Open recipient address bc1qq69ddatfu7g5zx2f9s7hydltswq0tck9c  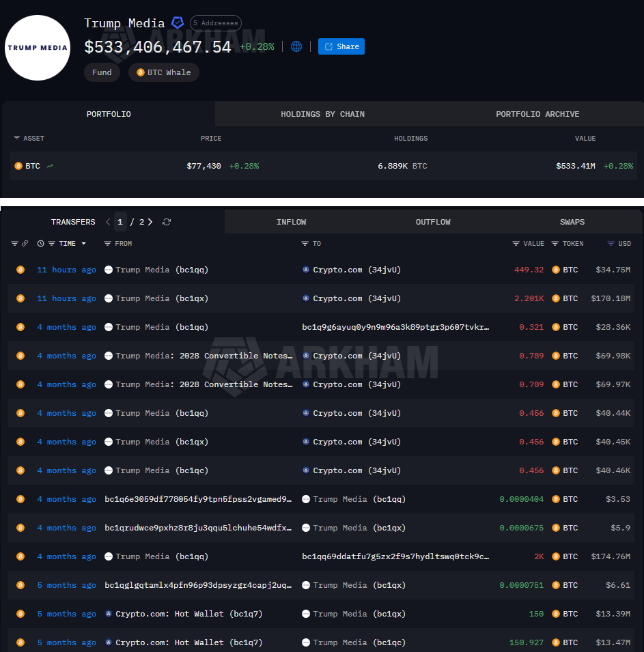click(395, 557)
